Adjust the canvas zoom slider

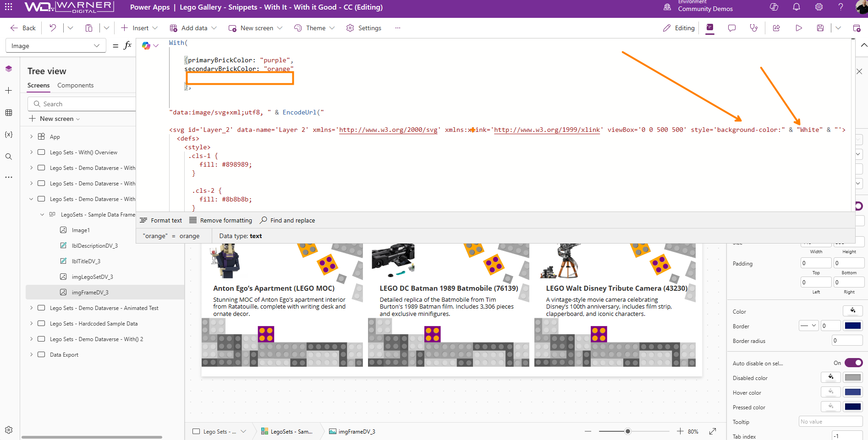628,431
